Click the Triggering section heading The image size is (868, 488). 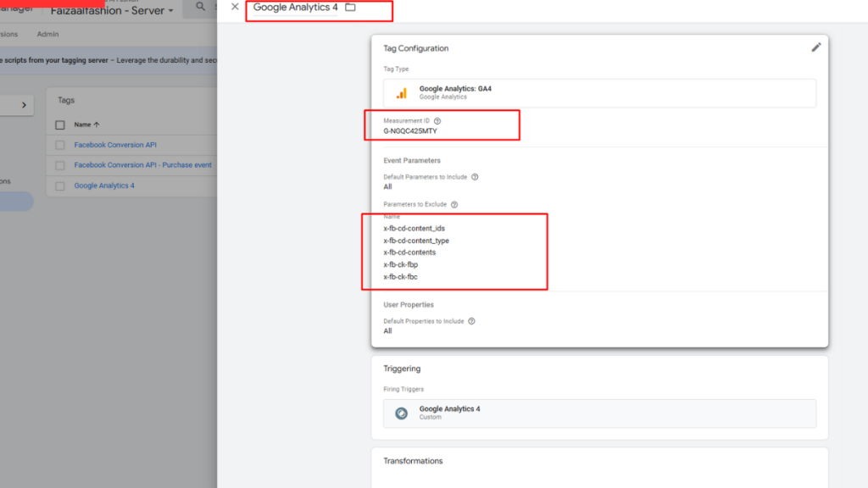[x=402, y=369]
